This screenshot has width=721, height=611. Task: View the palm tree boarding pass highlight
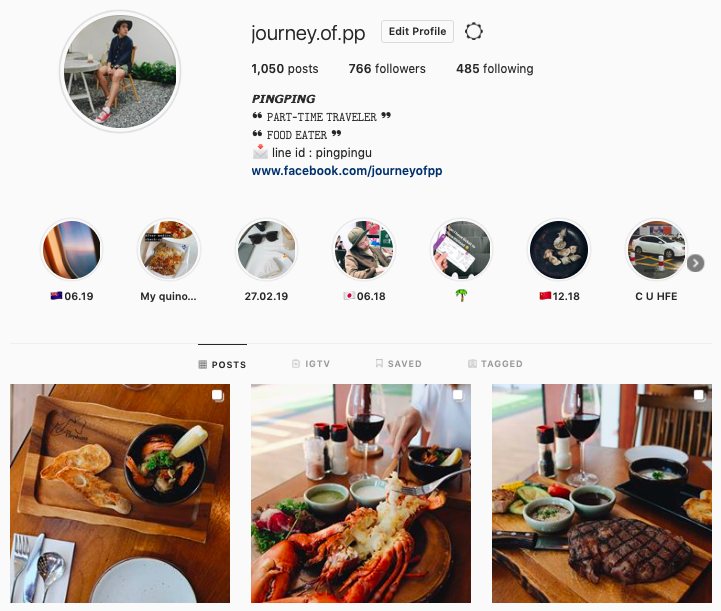click(x=462, y=250)
